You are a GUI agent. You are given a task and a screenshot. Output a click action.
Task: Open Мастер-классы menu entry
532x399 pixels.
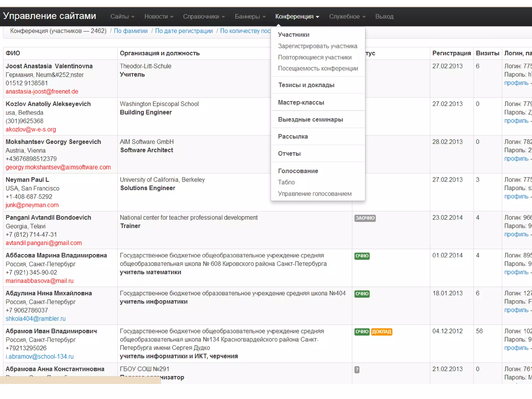pos(301,103)
